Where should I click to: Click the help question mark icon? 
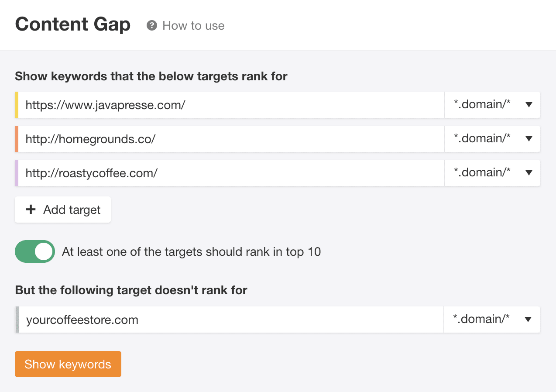point(151,25)
